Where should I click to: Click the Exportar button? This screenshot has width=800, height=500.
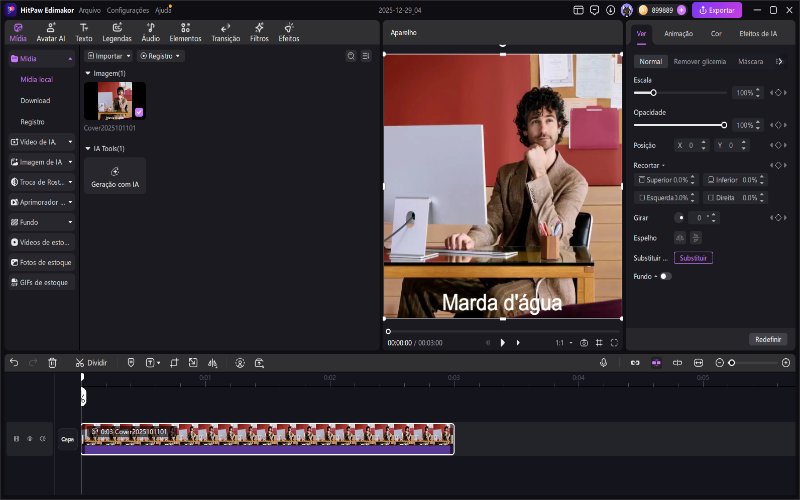click(717, 10)
